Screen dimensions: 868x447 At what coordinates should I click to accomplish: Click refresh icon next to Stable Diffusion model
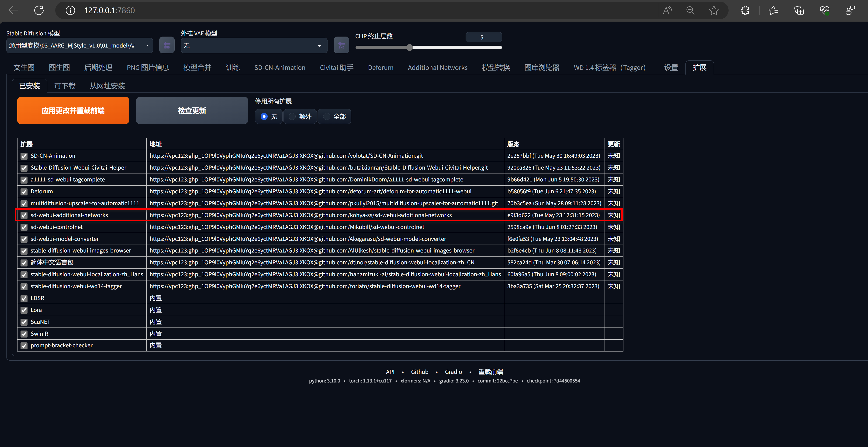pos(167,45)
